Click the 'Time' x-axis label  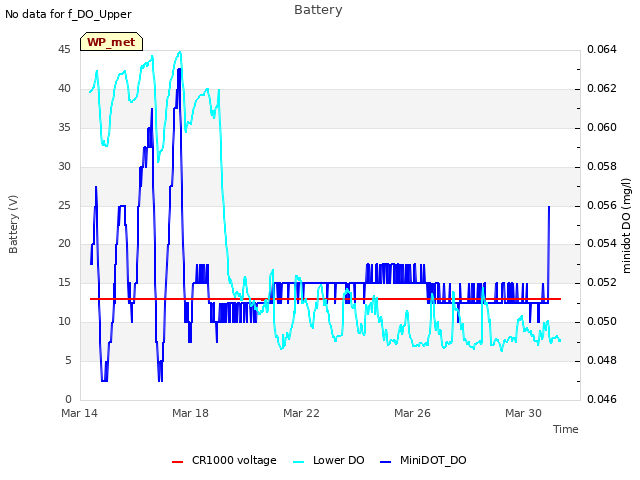click(x=566, y=429)
